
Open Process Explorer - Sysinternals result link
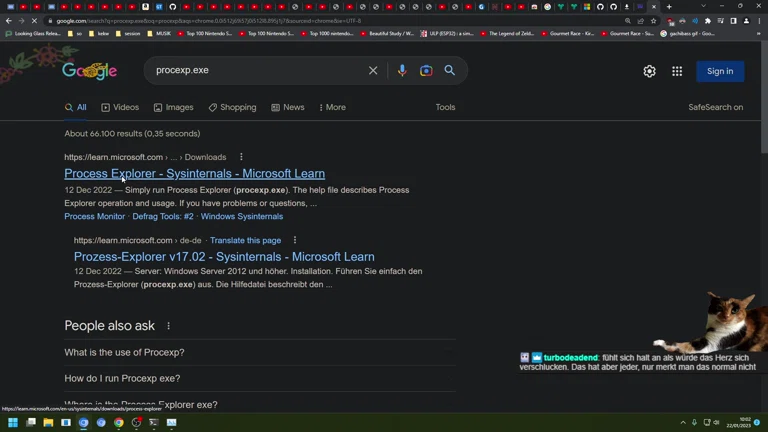[194, 174]
